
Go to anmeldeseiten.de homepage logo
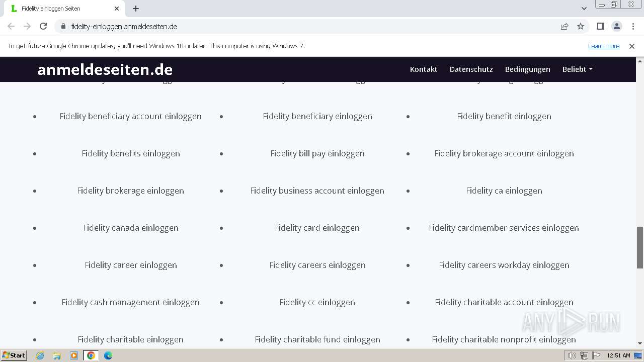(105, 69)
